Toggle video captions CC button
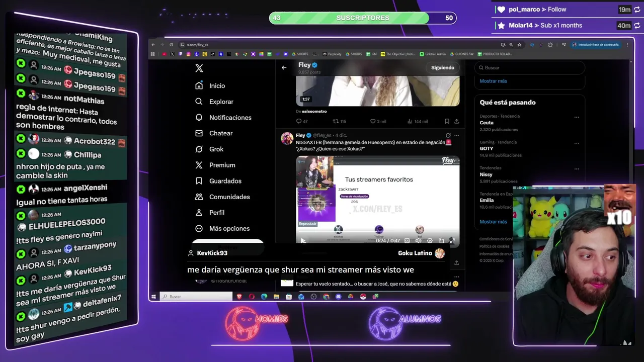Image resolution: width=644 pixels, height=362 pixels. [407, 241]
